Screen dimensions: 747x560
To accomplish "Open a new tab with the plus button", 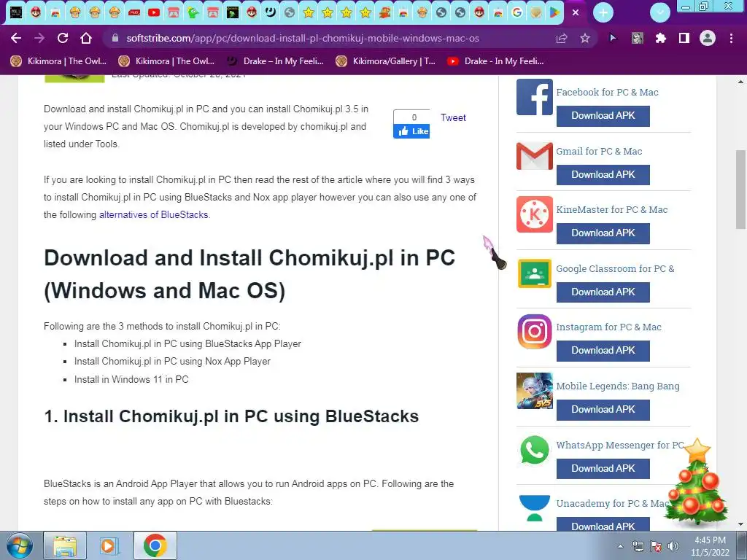I will point(603,13).
